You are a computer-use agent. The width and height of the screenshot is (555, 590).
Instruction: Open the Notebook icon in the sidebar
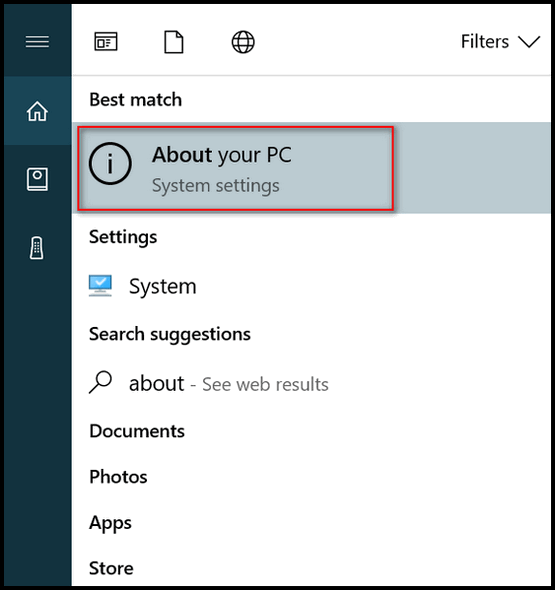click(37, 179)
